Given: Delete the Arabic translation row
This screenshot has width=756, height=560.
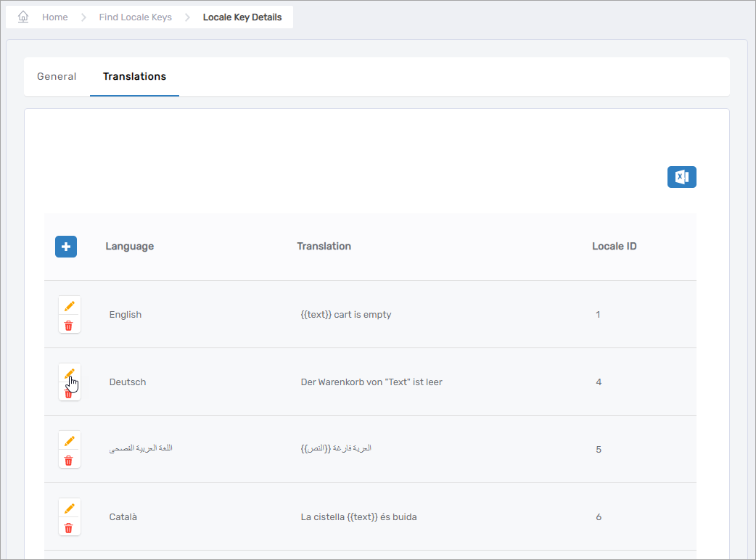Looking at the screenshot, I should (69, 460).
